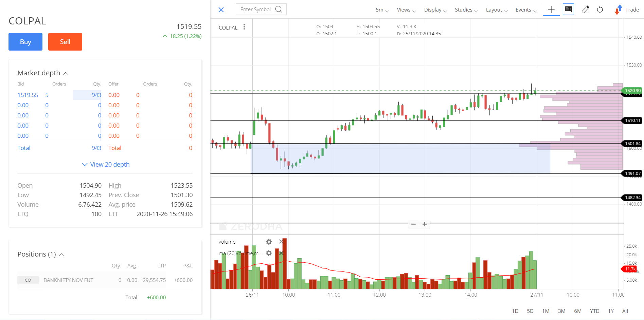This screenshot has width=644, height=320.
Task: Select BANKNIFTY NOV FUT position row
Action: click(105, 280)
